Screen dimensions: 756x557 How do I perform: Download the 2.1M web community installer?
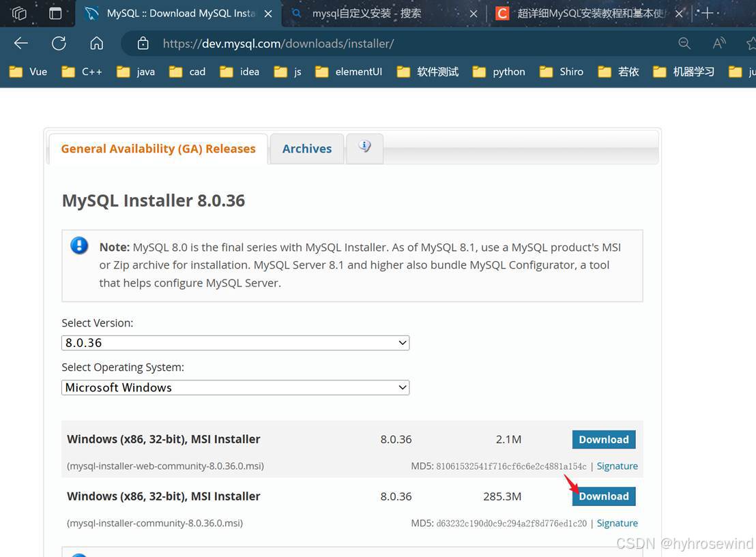click(604, 440)
